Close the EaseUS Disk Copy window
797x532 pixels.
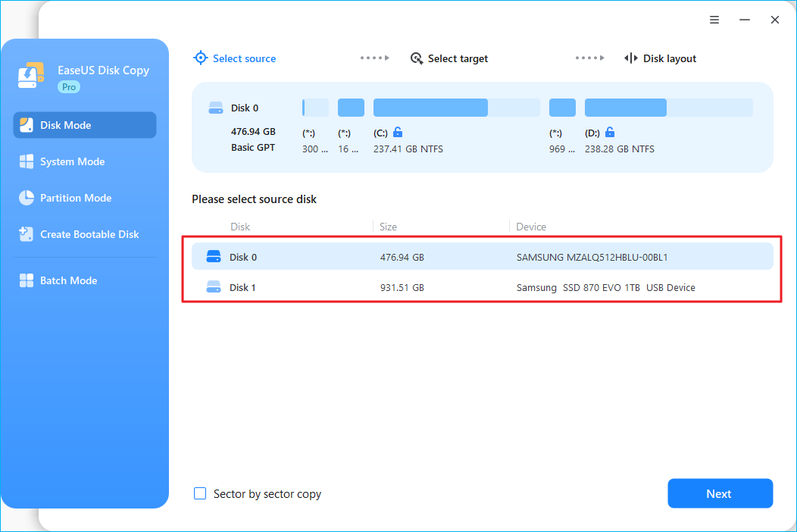774,20
